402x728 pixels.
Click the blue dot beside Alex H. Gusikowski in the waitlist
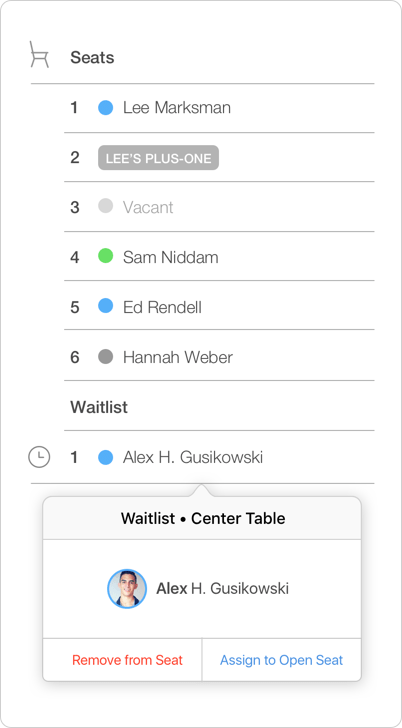point(106,457)
